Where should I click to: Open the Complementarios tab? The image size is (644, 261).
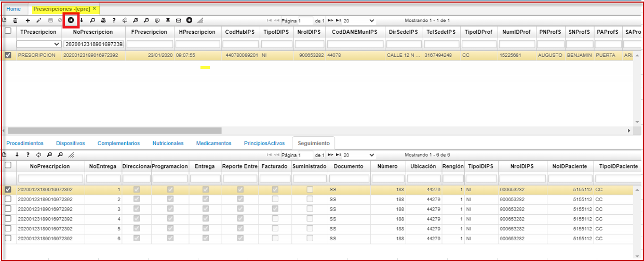pos(118,143)
